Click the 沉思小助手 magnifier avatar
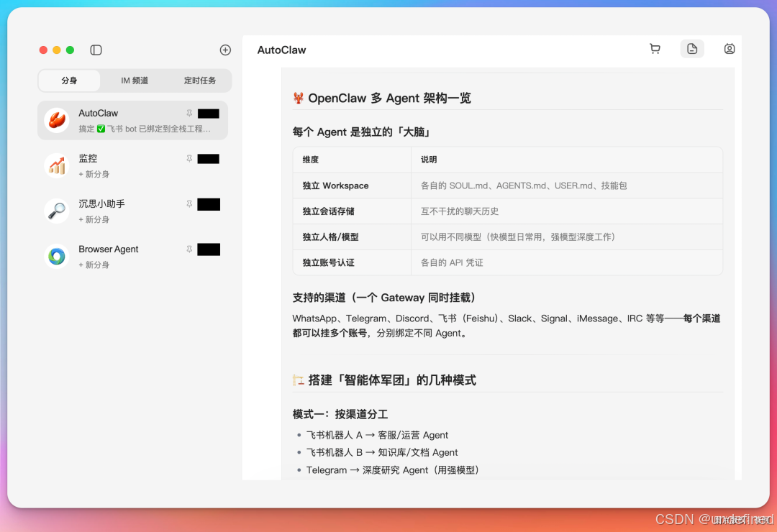The image size is (777, 532). pos(57,211)
